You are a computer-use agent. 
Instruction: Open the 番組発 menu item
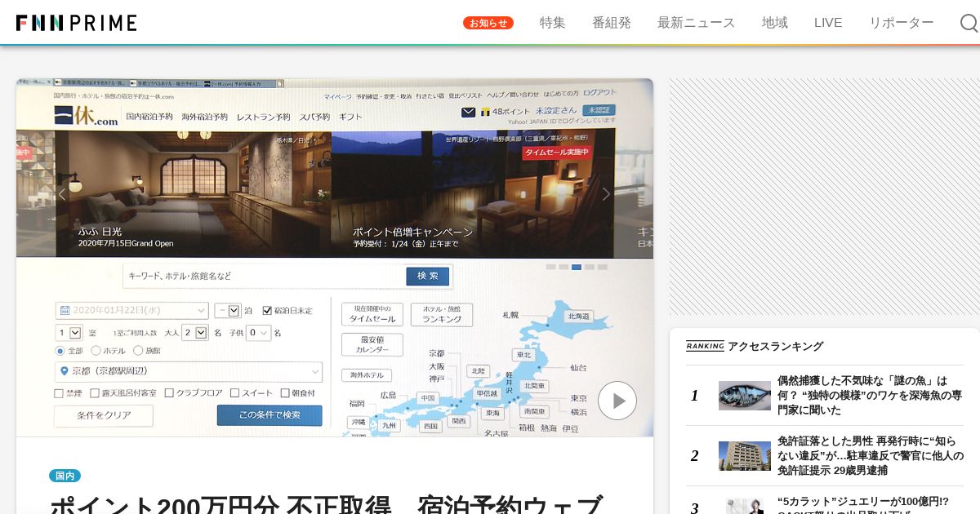point(612,23)
